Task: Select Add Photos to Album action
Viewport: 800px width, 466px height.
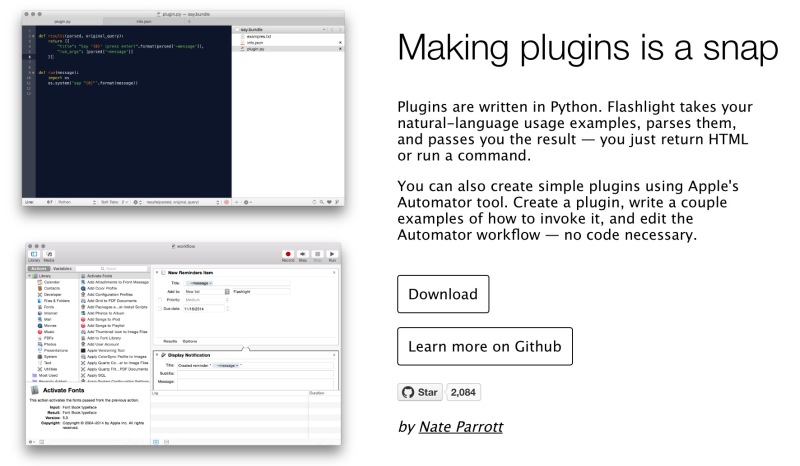Action: pos(103,313)
